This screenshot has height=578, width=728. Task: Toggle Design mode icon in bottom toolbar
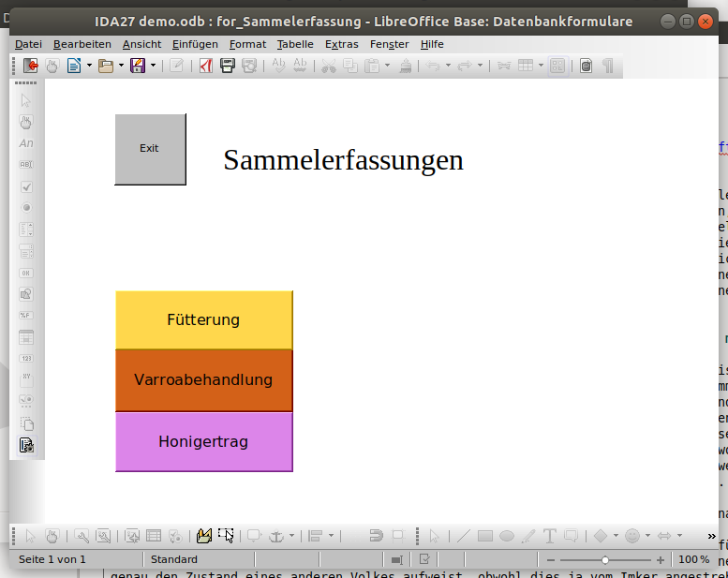[204, 536]
